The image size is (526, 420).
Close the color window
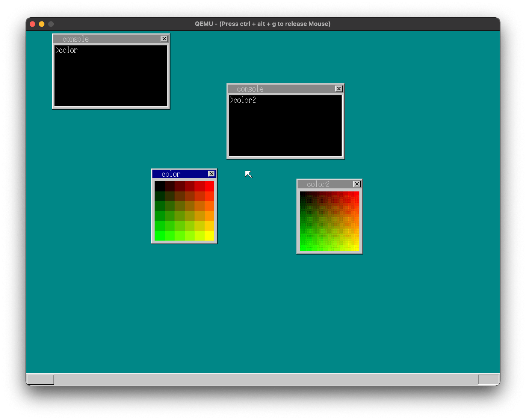tap(212, 174)
